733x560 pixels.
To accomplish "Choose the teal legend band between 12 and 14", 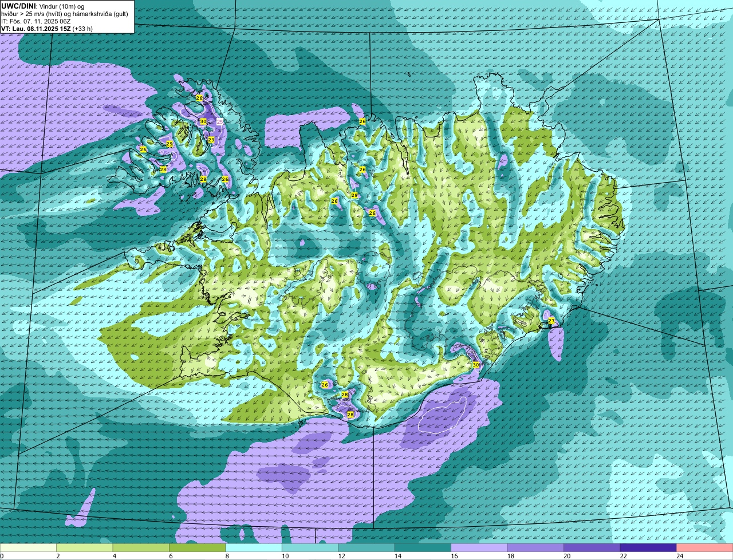I will (x=366, y=548).
